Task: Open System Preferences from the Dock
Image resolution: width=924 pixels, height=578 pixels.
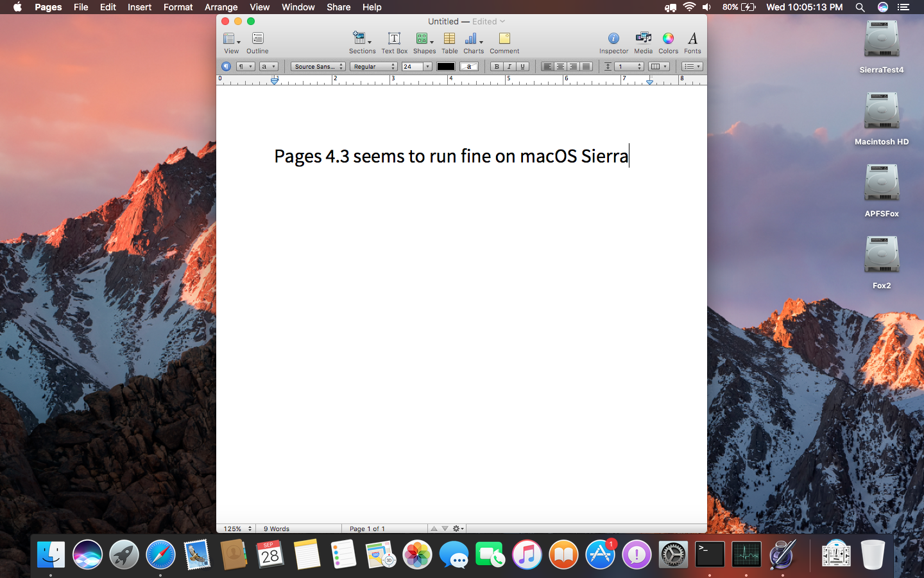Action: (673, 554)
